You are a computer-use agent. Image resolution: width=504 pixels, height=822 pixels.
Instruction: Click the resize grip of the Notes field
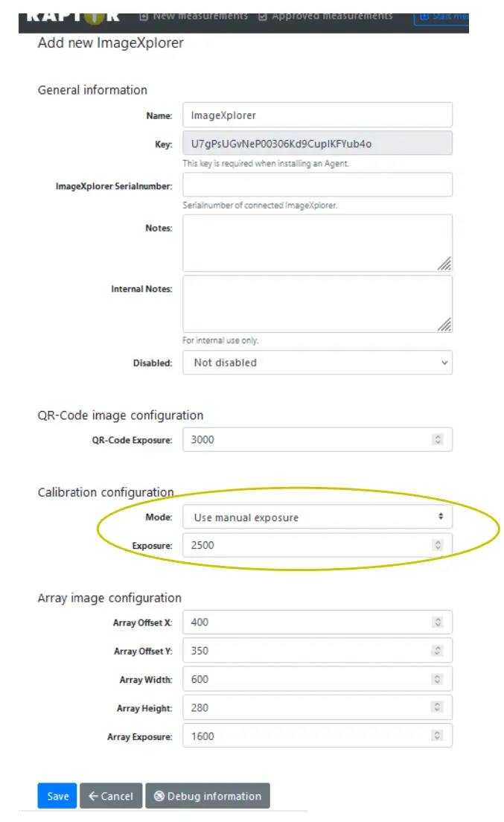tap(445, 261)
